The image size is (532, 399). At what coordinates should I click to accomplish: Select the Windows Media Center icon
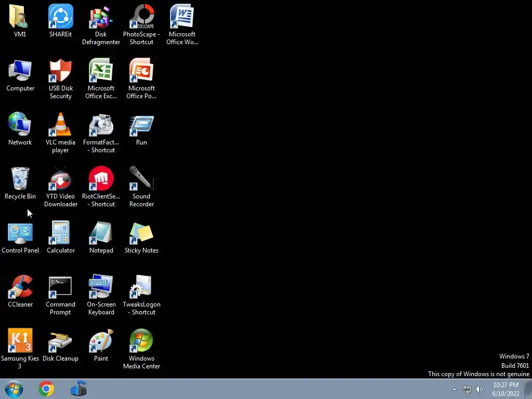(x=141, y=340)
